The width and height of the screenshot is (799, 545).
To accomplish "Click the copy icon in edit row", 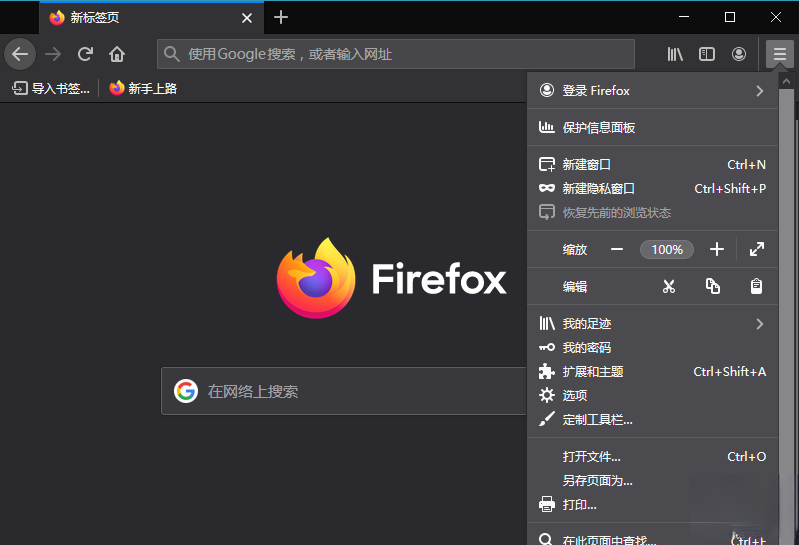I will [713, 286].
